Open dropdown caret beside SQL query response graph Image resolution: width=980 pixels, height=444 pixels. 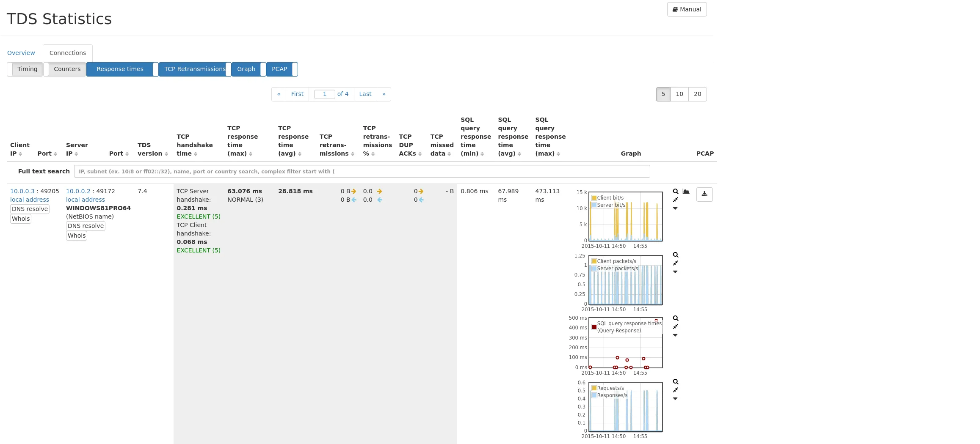675,335
